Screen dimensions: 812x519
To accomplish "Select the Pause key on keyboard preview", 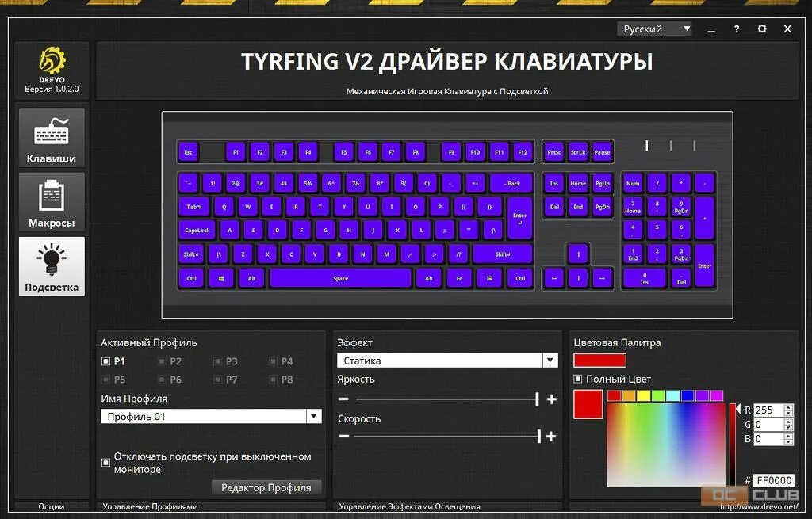I will click(602, 152).
